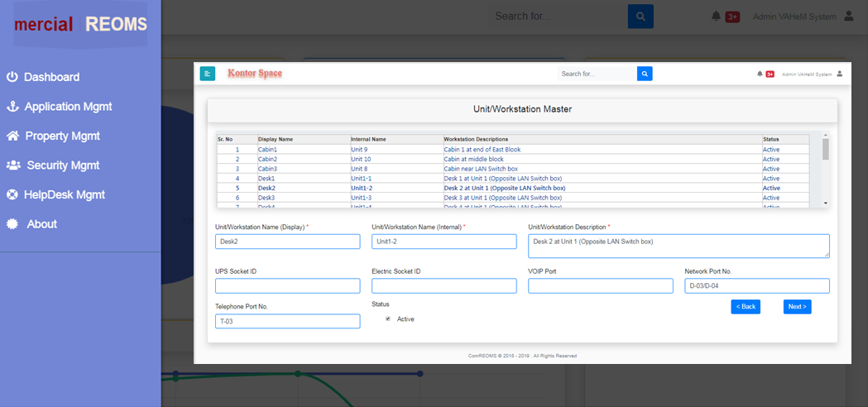Select the Cabin1 row in table
The width and height of the screenshot is (868, 407).
tap(512, 150)
